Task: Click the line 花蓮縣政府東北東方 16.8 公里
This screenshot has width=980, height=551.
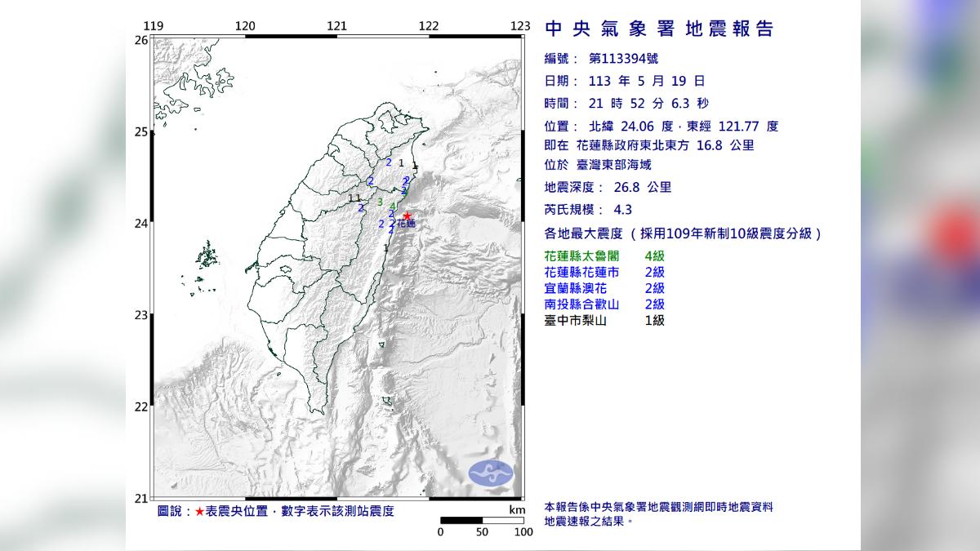Action: tap(665, 146)
